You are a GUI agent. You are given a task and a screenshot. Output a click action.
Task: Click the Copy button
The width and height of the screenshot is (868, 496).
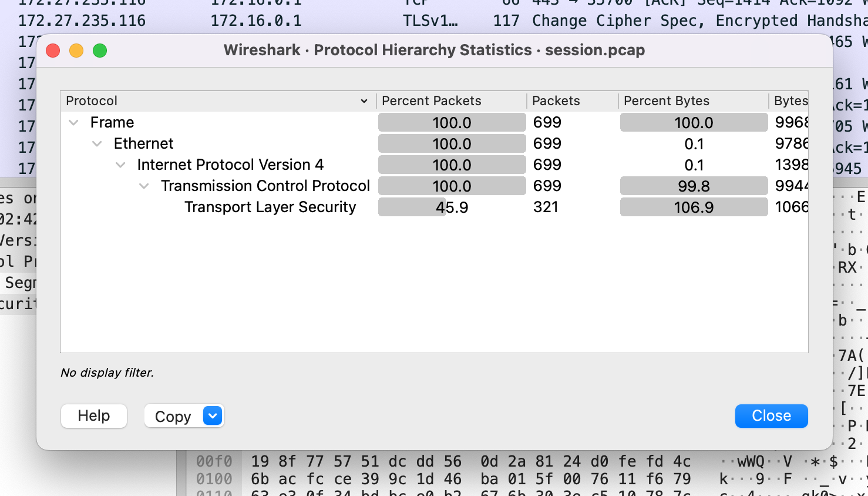(173, 416)
